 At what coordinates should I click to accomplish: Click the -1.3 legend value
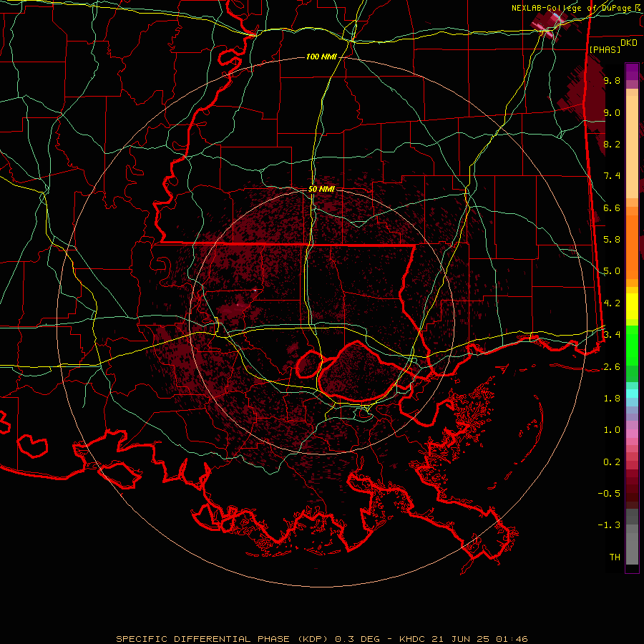[609, 525]
